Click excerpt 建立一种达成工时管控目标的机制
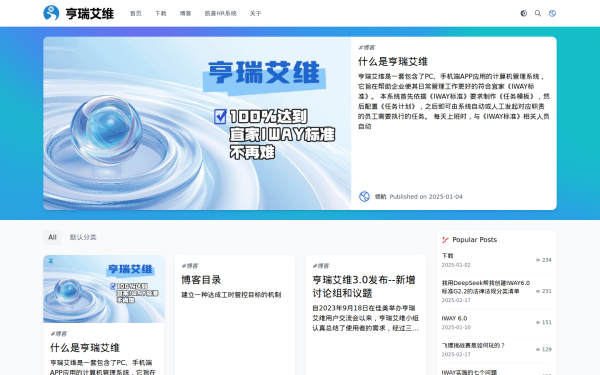The width and height of the screenshot is (600, 375). 231,295
